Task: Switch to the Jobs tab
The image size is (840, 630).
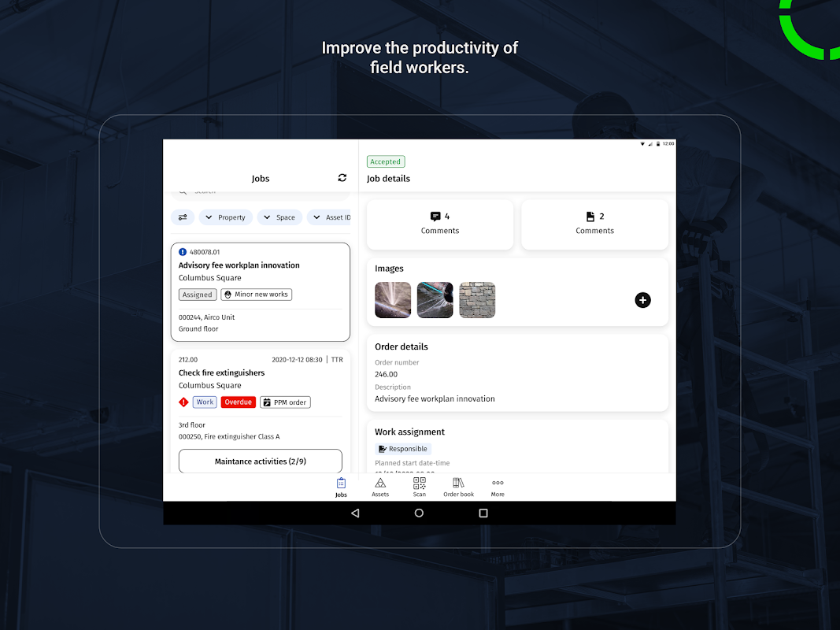Action: coord(341,487)
